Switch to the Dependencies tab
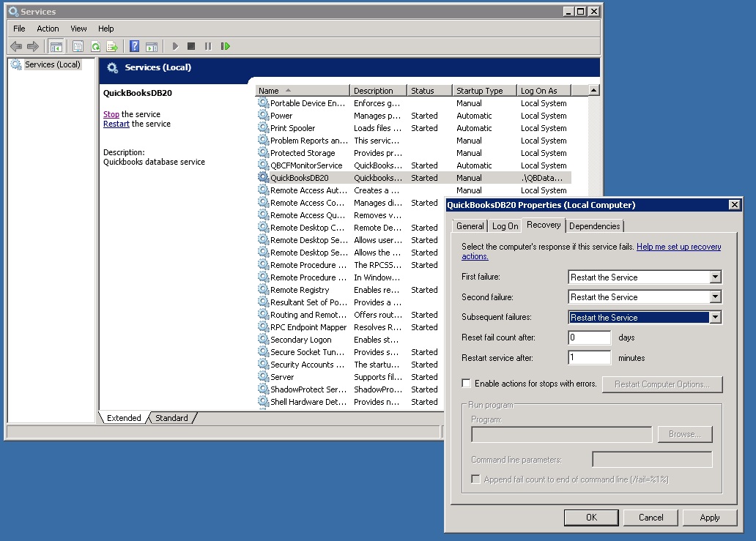 click(595, 226)
